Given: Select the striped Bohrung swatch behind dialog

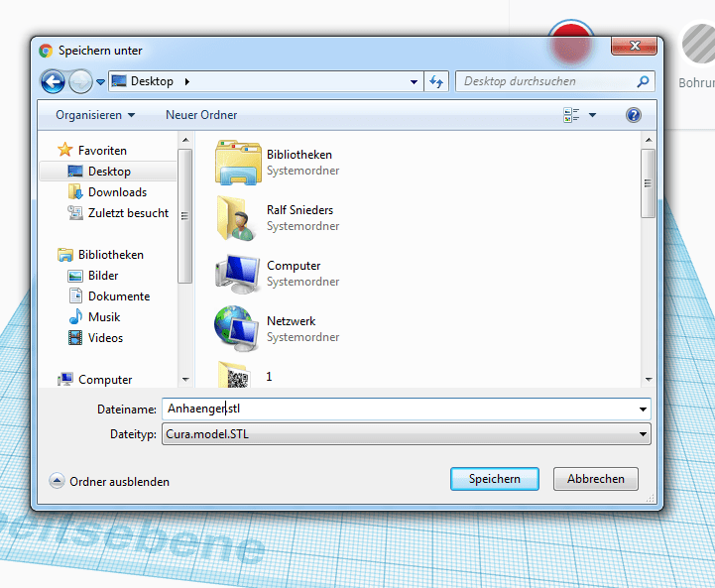Looking at the screenshot, I should [700, 45].
